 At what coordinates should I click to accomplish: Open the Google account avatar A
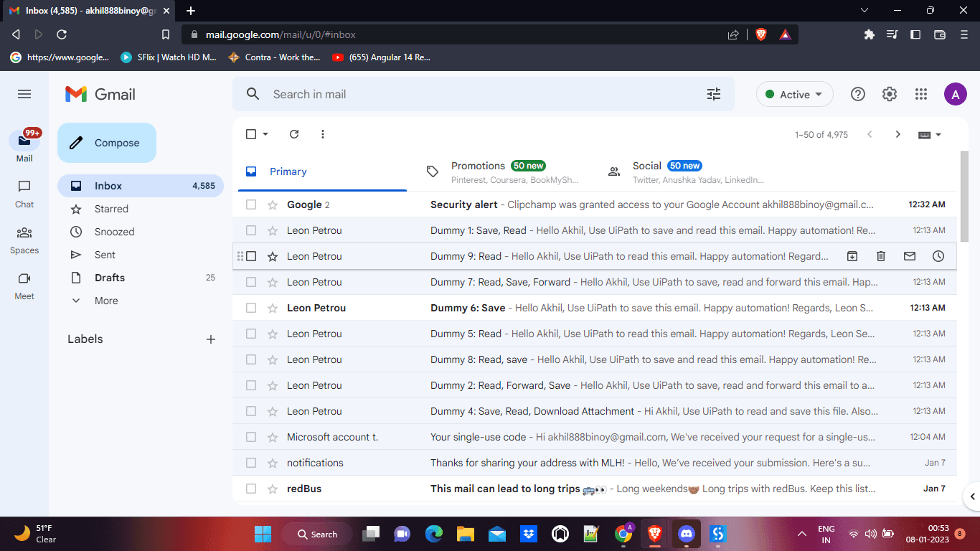tap(955, 94)
